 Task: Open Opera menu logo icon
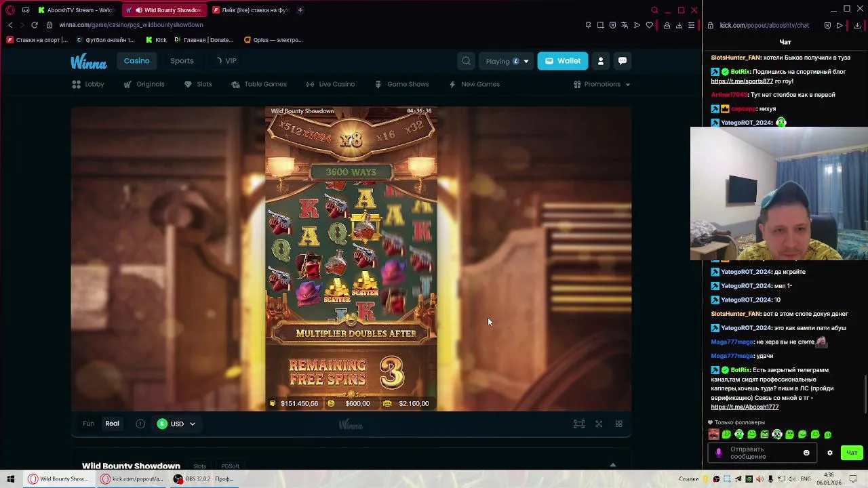point(10,10)
